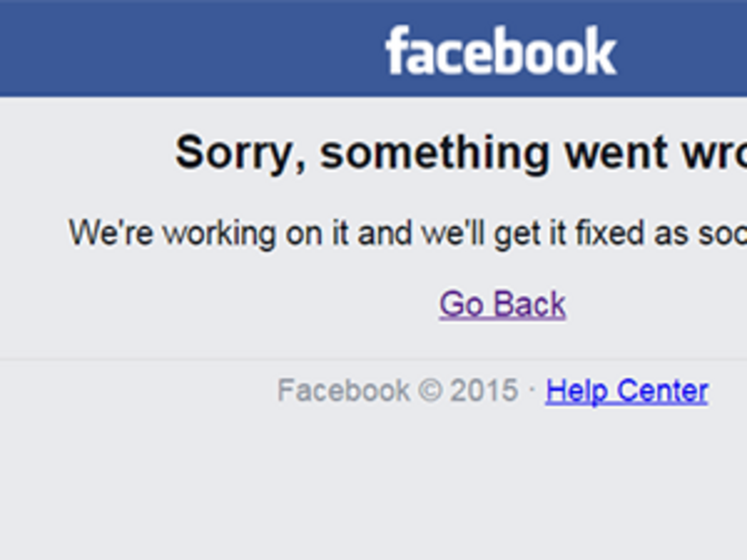The width and height of the screenshot is (747, 560).
Task: Click the copyright symbol in the footer
Action: click(430, 391)
